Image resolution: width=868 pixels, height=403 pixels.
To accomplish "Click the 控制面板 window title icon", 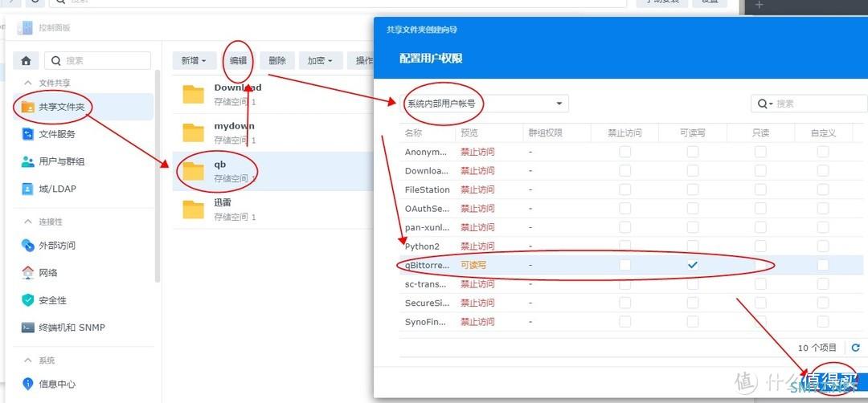I will pyautogui.click(x=25, y=27).
